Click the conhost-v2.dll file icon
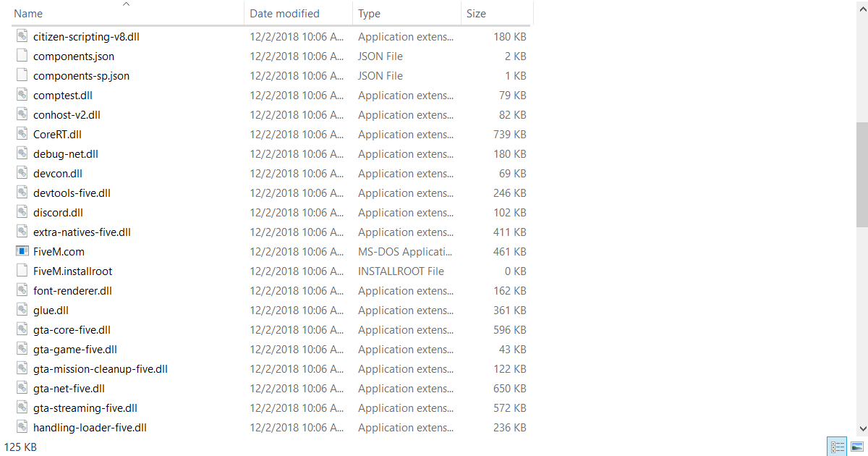 point(22,115)
